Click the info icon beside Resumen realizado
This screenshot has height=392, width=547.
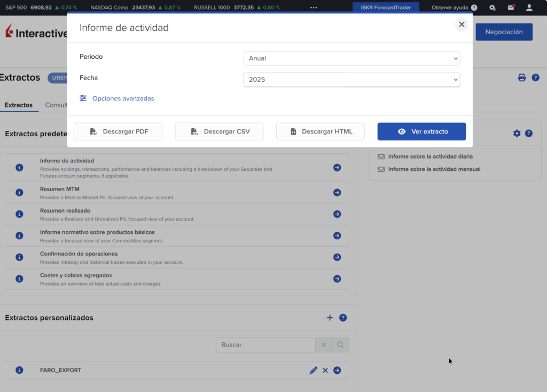pyautogui.click(x=19, y=214)
